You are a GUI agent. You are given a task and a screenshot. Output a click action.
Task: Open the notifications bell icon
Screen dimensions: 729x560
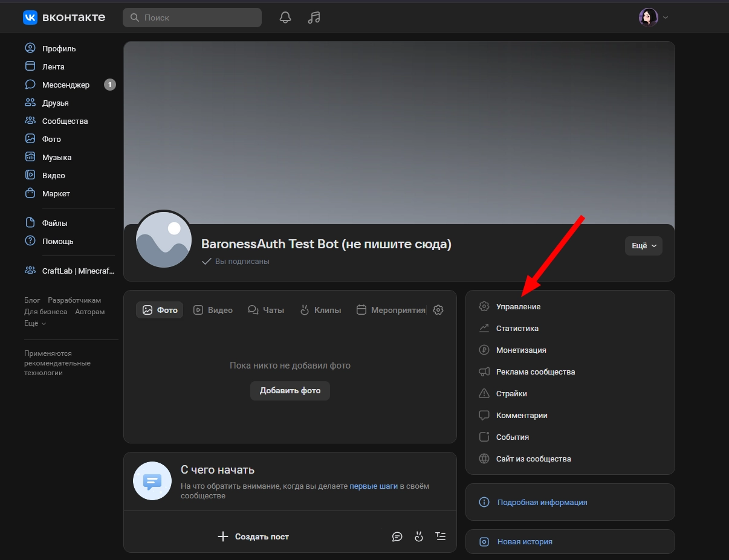coord(285,18)
